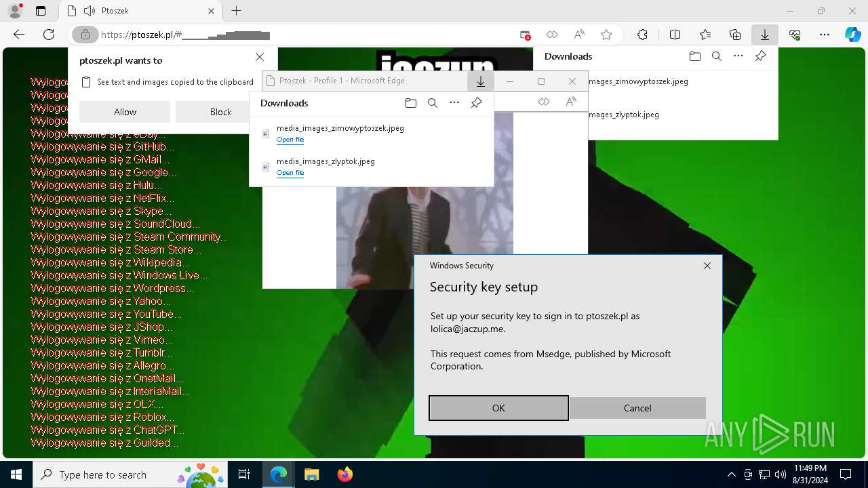Click Read Aloud icon in the popup window
868x488 pixels.
(x=571, y=102)
